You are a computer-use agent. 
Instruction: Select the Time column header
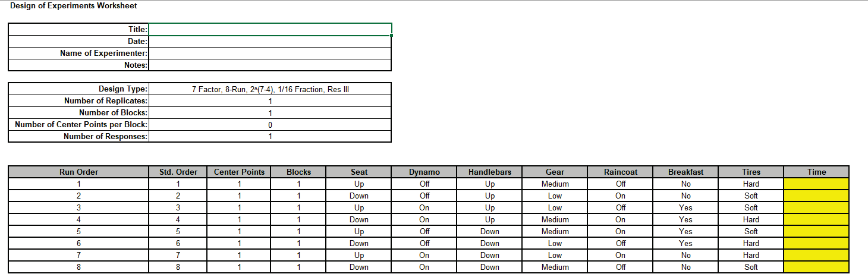[x=816, y=172]
